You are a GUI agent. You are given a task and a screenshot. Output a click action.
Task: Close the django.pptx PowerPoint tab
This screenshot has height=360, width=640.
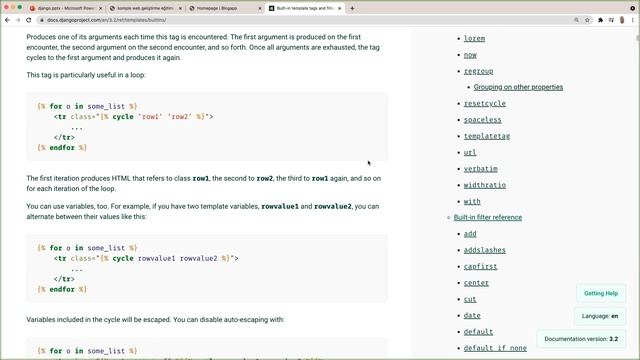(x=101, y=8)
